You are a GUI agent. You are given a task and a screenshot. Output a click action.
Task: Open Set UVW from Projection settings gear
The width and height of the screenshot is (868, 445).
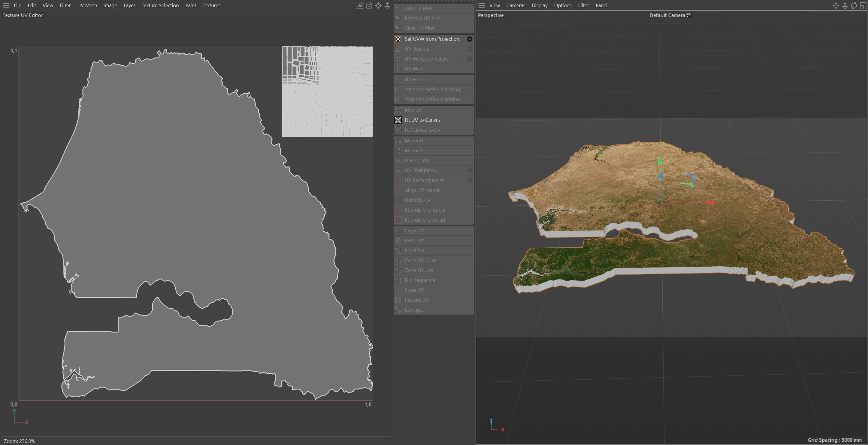469,39
